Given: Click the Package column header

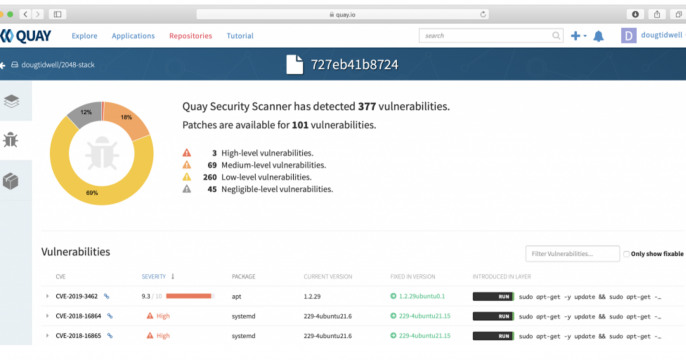Looking at the screenshot, I should pyautogui.click(x=243, y=276).
